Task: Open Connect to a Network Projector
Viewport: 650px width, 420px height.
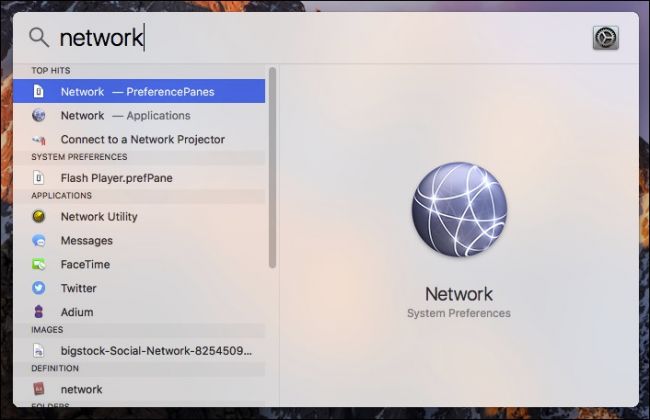Action: click(x=139, y=139)
